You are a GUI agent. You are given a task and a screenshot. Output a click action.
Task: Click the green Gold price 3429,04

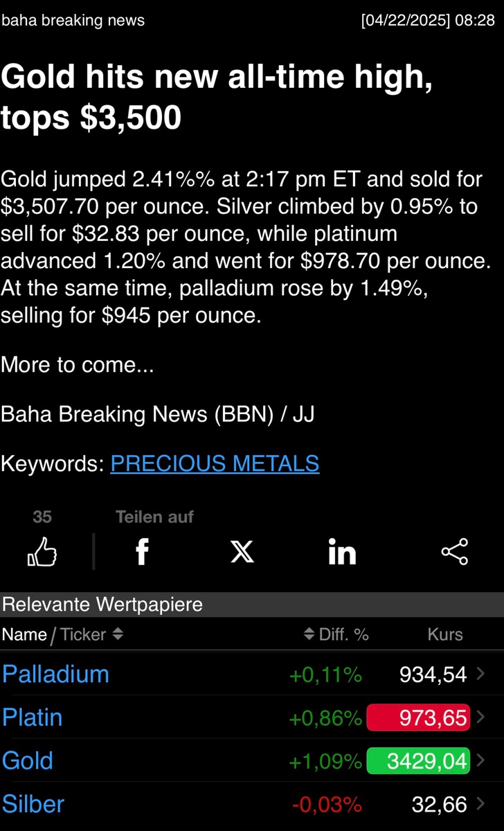pyautogui.click(x=418, y=760)
